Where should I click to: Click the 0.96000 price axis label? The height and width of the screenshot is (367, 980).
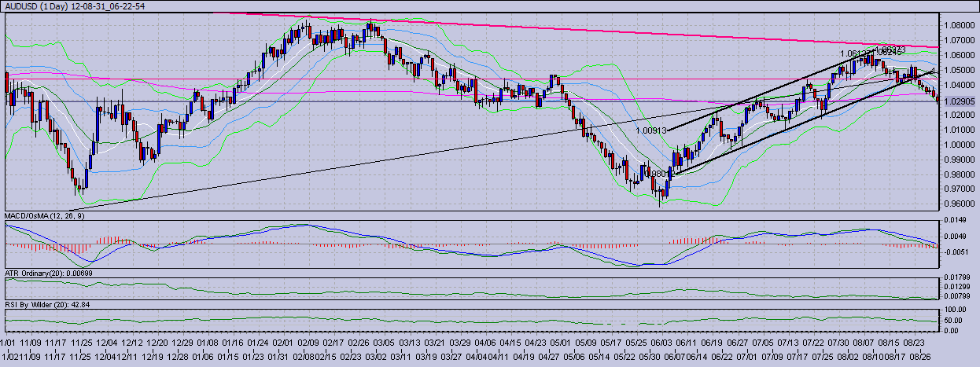point(960,204)
